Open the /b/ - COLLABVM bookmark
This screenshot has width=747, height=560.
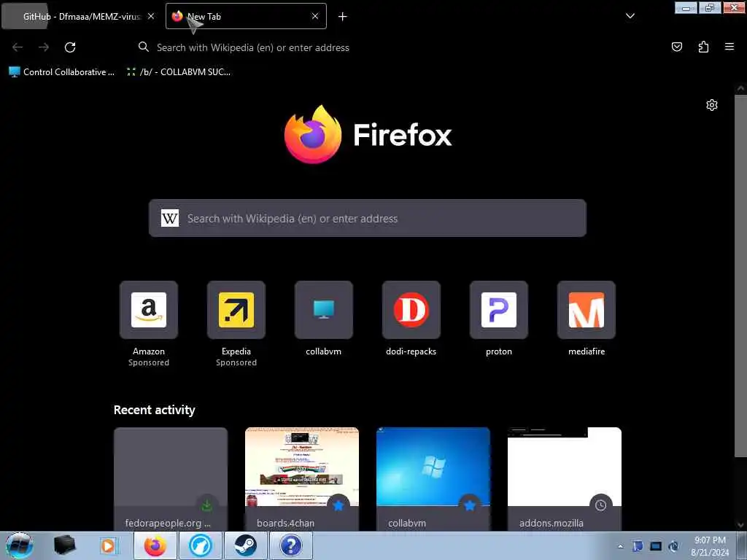[x=178, y=72]
